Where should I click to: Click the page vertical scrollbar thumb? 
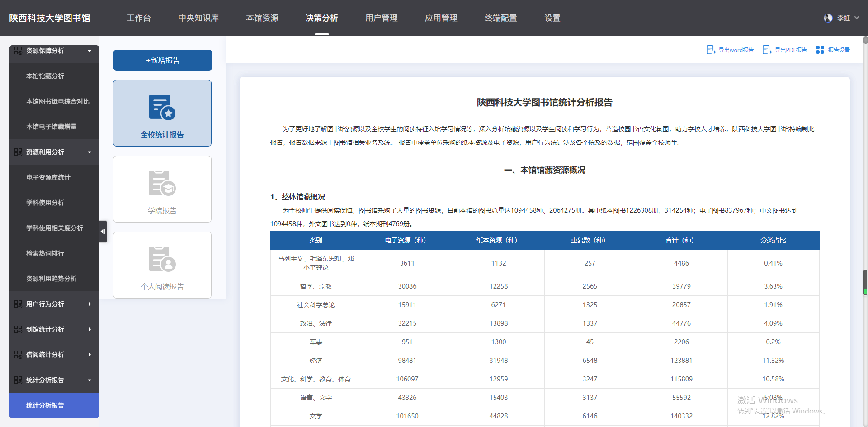coord(865,283)
